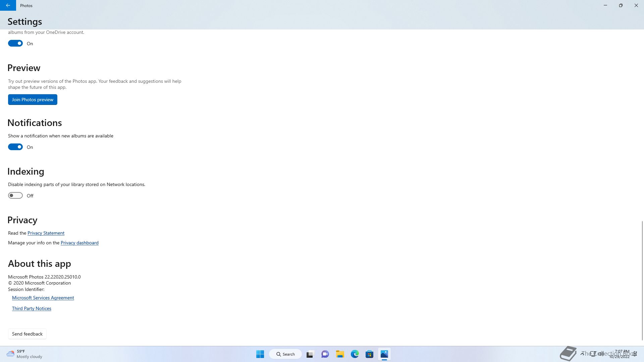The width and height of the screenshot is (644, 362).
Task: Open the Windows Start menu
Action: point(260,354)
